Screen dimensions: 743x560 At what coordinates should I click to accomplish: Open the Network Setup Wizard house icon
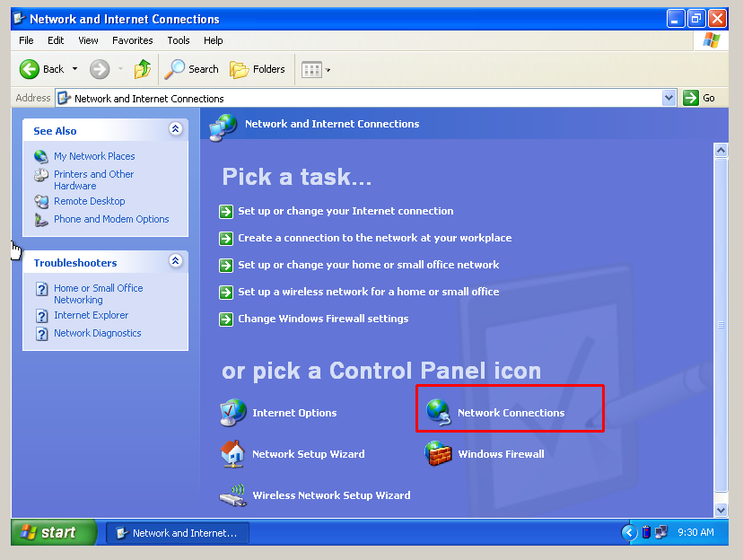(x=232, y=454)
